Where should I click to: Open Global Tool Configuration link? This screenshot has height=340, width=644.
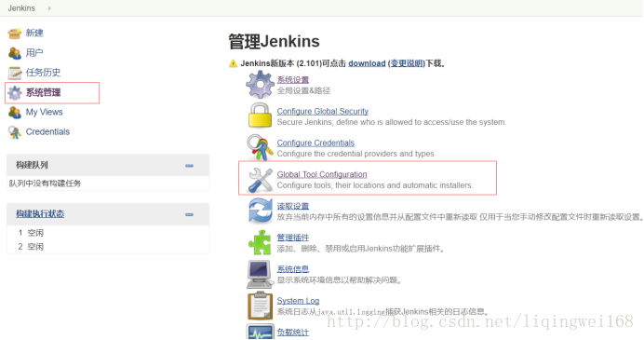coord(322,174)
